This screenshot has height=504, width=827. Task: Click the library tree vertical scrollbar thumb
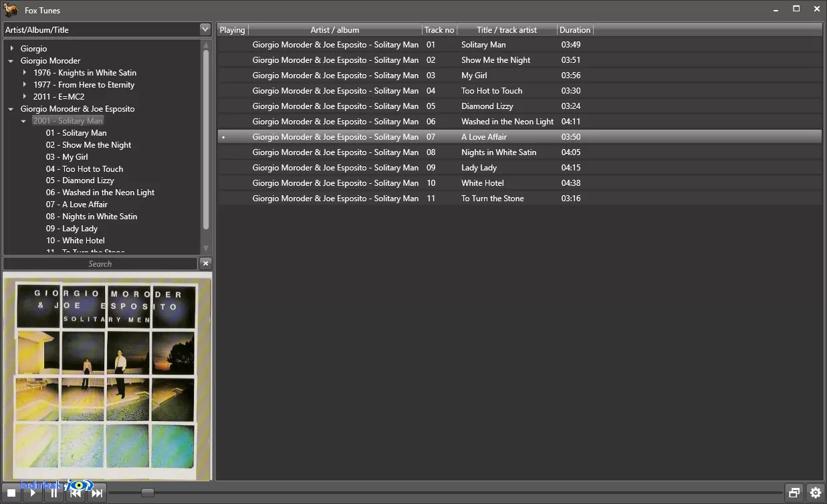click(x=206, y=140)
